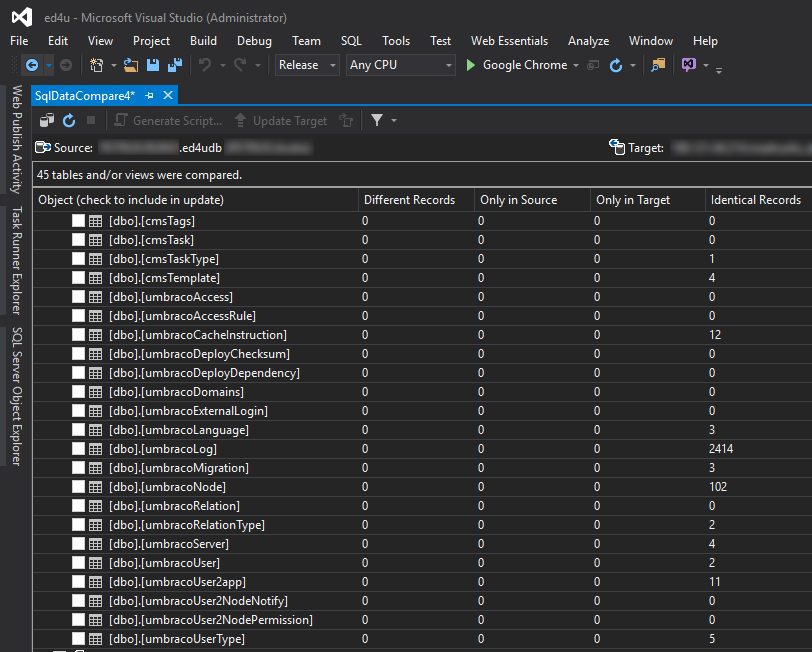The height and width of the screenshot is (652, 812).
Task: Click the Find in Files icon
Action: [658, 65]
